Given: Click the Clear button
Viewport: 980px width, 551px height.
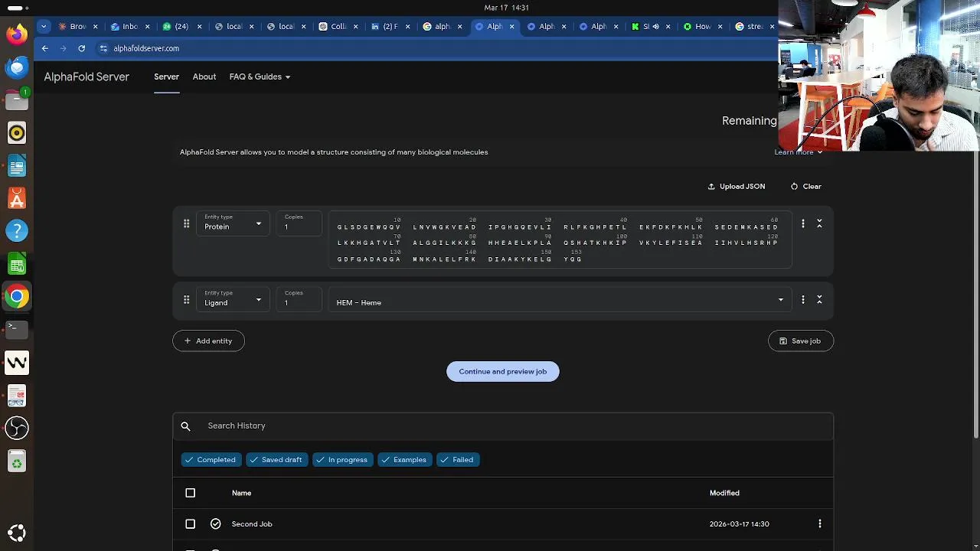Looking at the screenshot, I should (806, 186).
